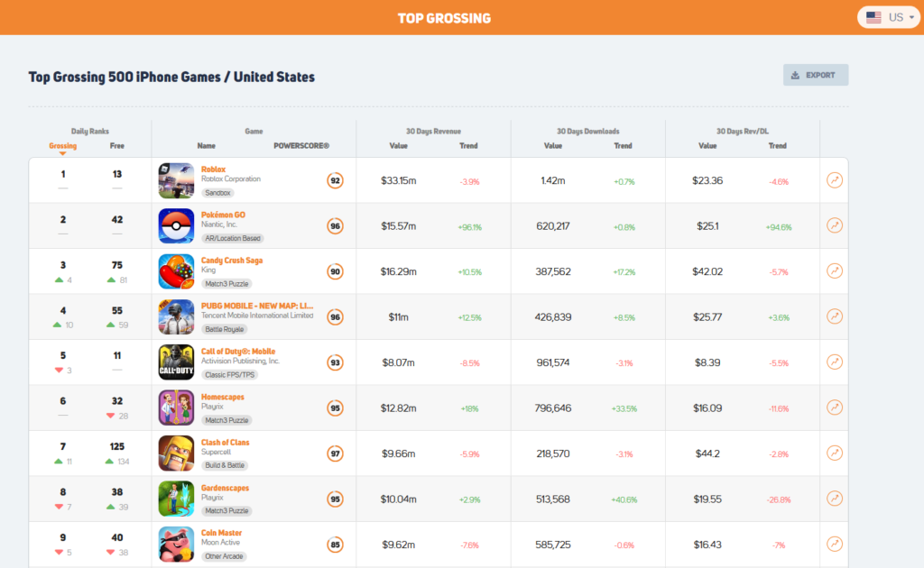Click the PUBG MOBILE app icon
The height and width of the screenshot is (568, 924).
pyautogui.click(x=176, y=316)
